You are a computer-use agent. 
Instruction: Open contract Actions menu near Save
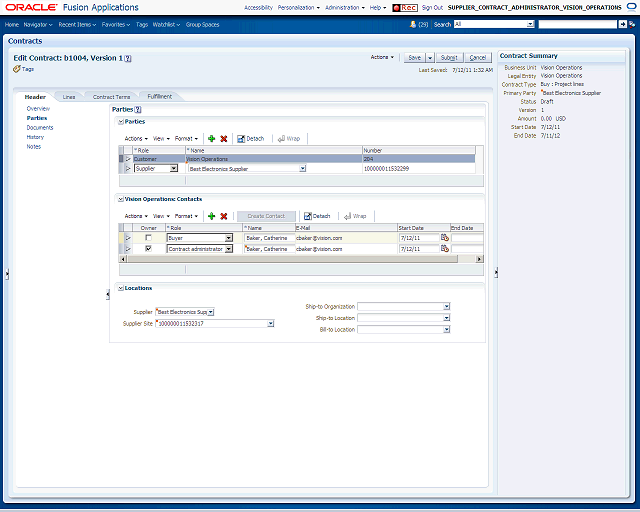tap(382, 57)
